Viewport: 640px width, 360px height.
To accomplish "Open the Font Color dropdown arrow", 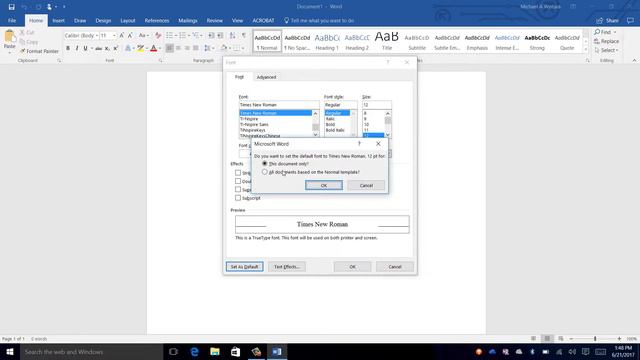I will pyautogui.click(x=160, y=48).
